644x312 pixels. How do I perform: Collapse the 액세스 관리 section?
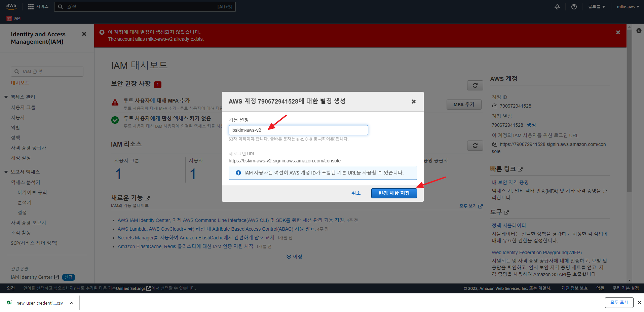pyautogui.click(x=6, y=97)
